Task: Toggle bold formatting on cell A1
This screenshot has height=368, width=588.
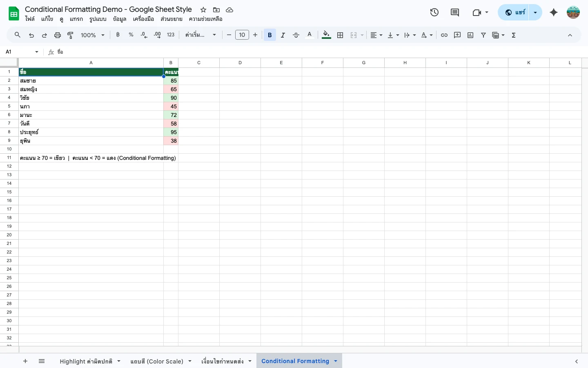Action: (269, 35)
